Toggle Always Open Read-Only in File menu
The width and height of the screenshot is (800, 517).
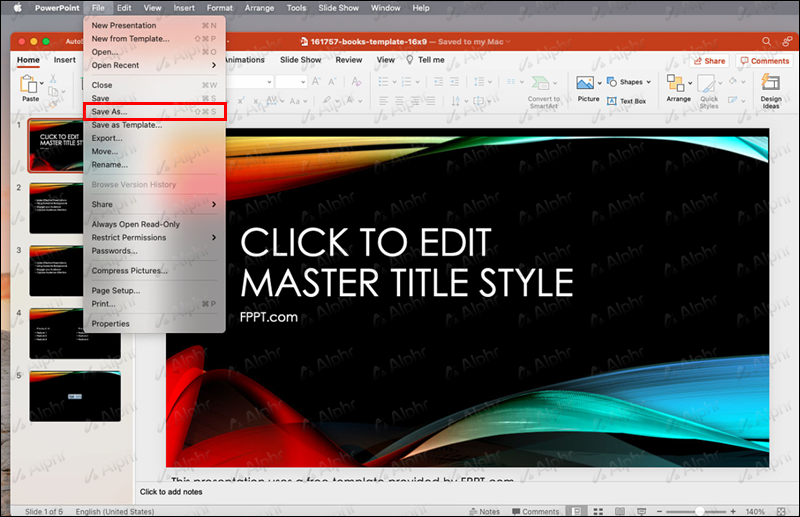136,224
